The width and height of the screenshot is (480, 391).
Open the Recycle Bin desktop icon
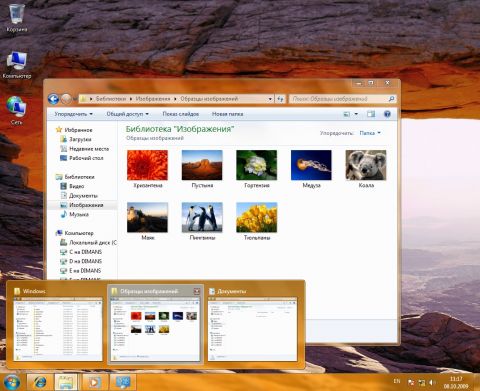(16, 18)
